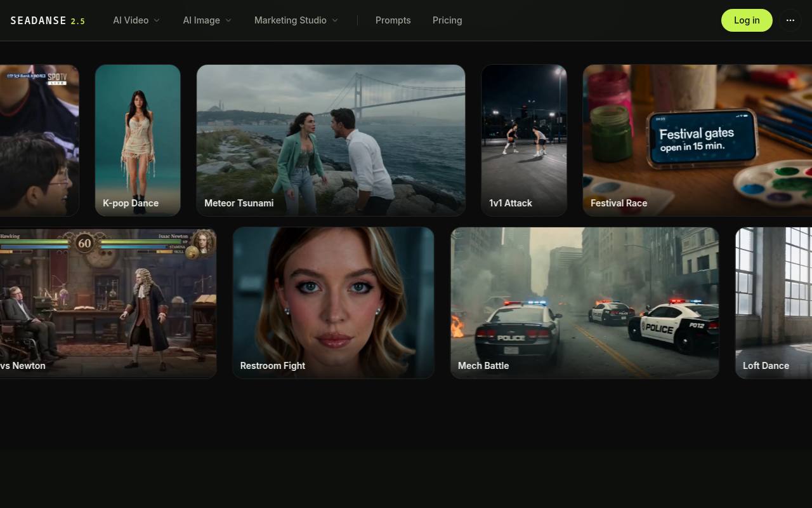Open the three-dot more options menu
This screenshot has height=508, width=812.
[x=790, y=20]
